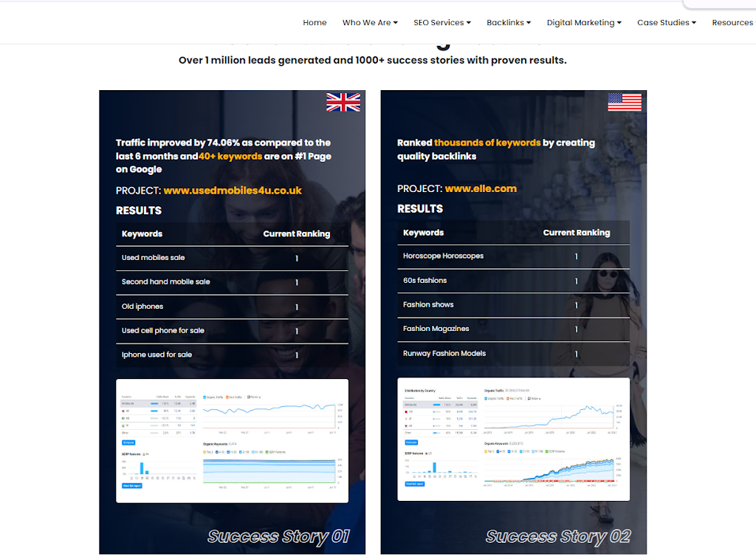Click Resources in the navigation bar
This screenshot has width=756, height=557.
[x=732, y=22]
